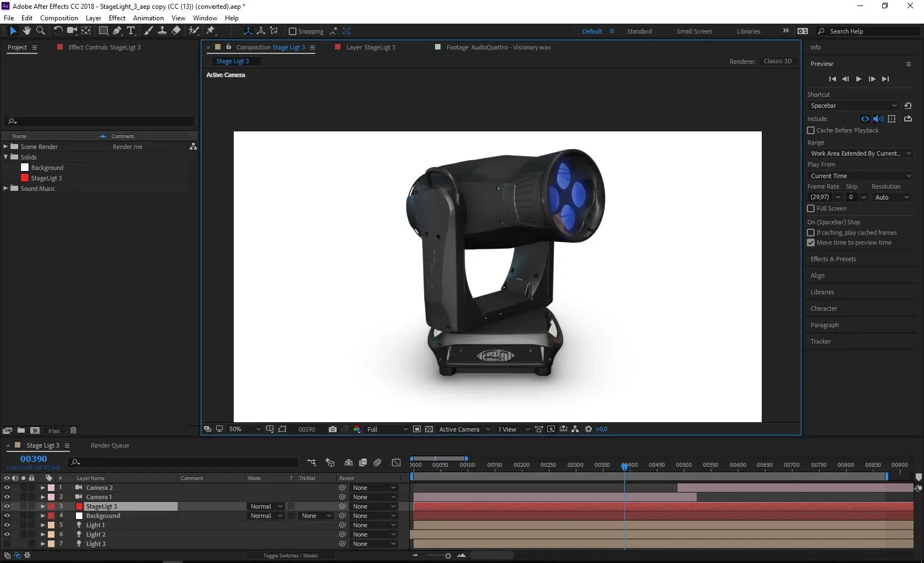Click the StageLigt 3 red color label
Image resolution: width=924 pixels, height=563 pixels.
(x=51, y=506)
